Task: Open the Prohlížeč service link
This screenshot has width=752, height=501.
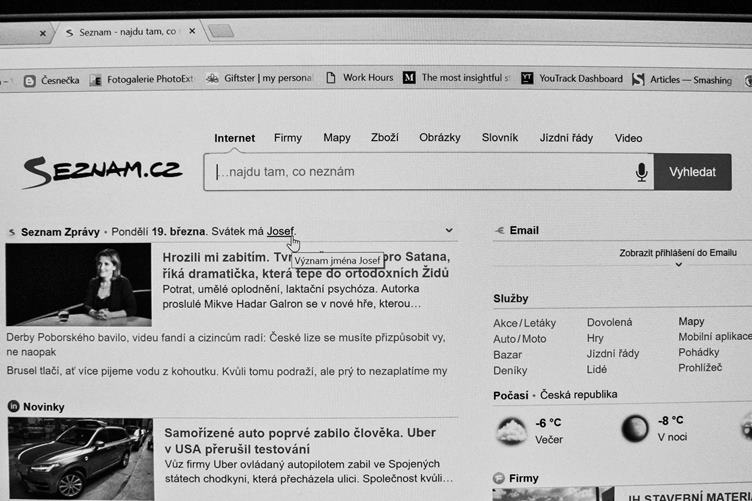Action: pos(700,368)
